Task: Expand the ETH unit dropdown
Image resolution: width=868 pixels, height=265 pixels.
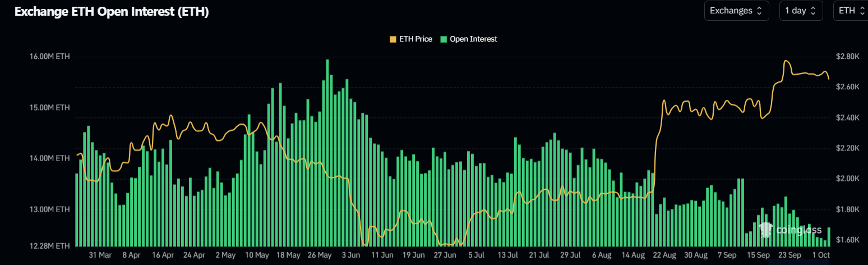Action: pos(851,11)
